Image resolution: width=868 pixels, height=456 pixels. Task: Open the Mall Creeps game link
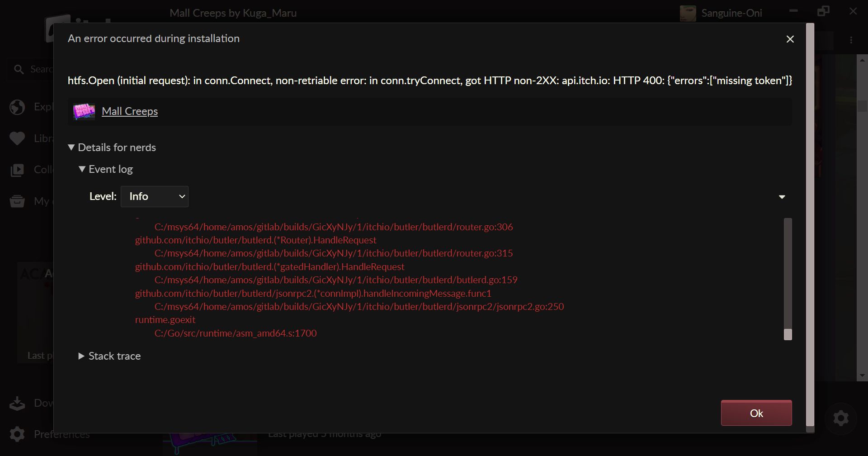tap(130, 111)
